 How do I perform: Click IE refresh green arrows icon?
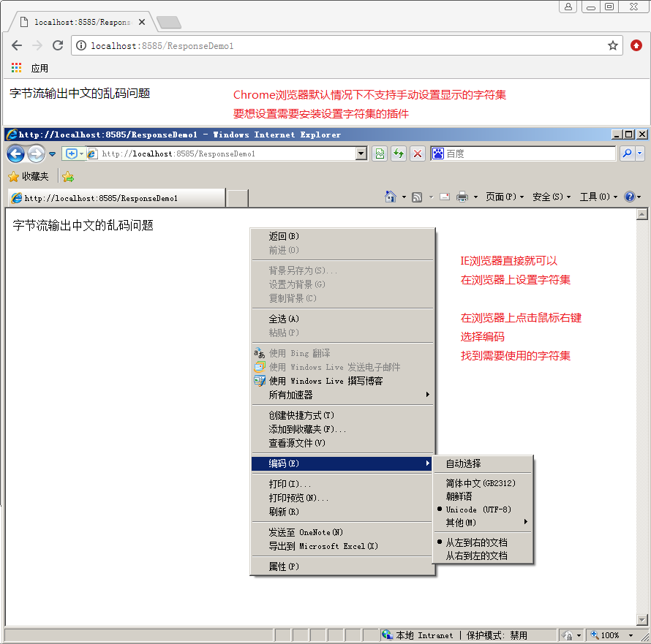coord(399,154)
